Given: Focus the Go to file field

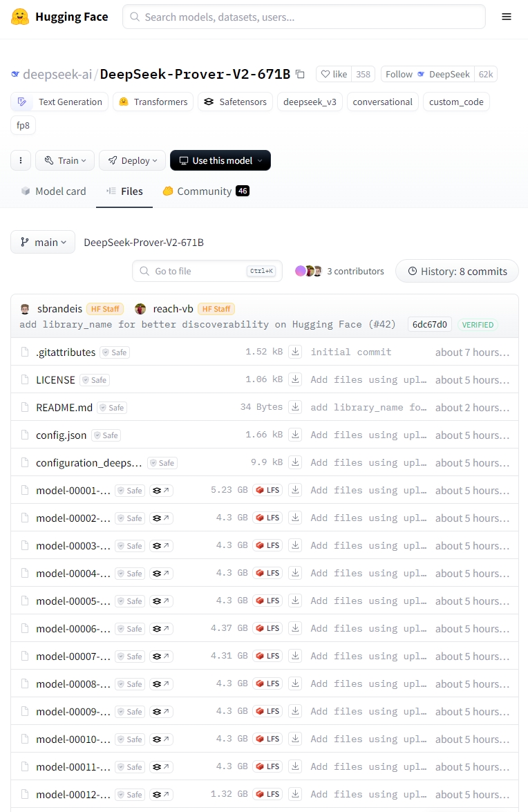Looking at the screenshot, I should pyautogui.click(x=207, y=271).
